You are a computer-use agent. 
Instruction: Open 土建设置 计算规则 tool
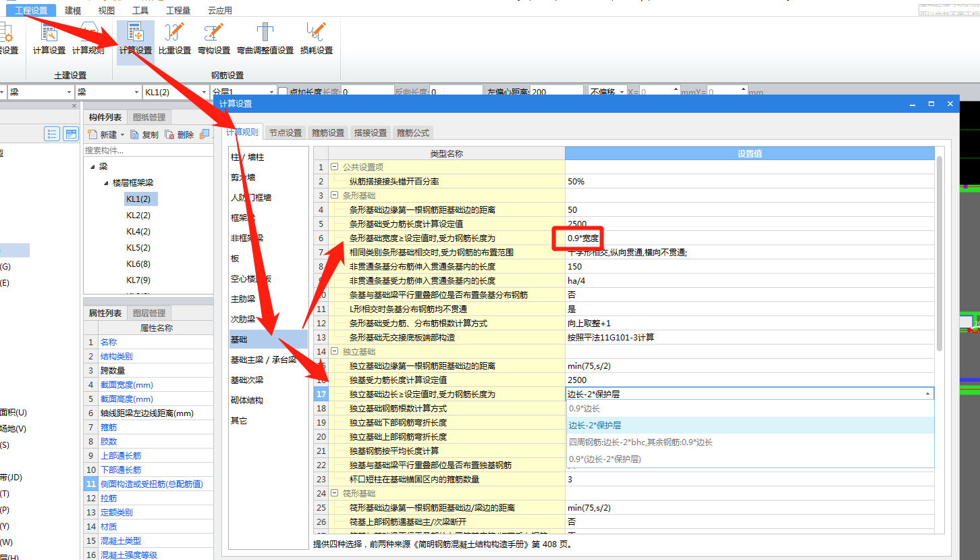[x=88, y=39]
